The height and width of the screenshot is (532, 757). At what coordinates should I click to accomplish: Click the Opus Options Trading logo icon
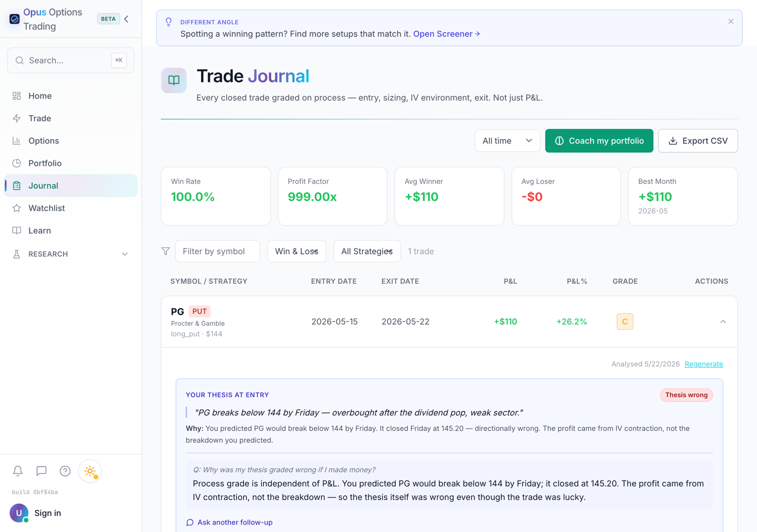[x=15, y=19]
